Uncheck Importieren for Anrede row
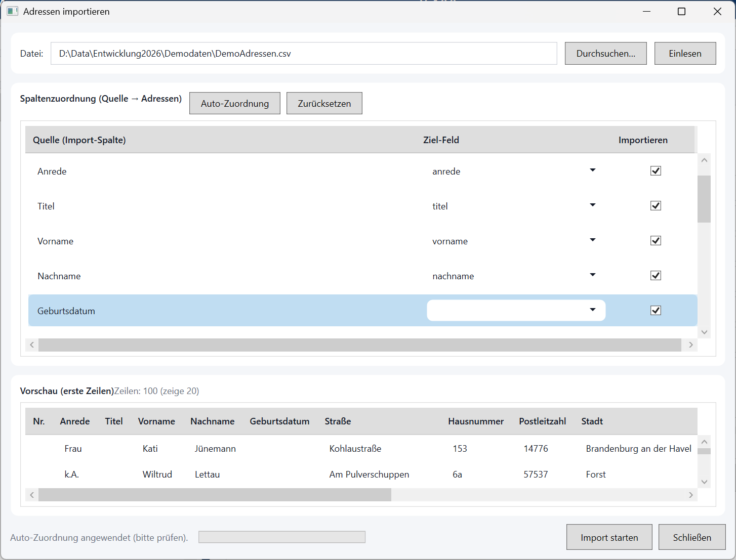The height and width of the screenshot is (560, 736). (656, 171)
